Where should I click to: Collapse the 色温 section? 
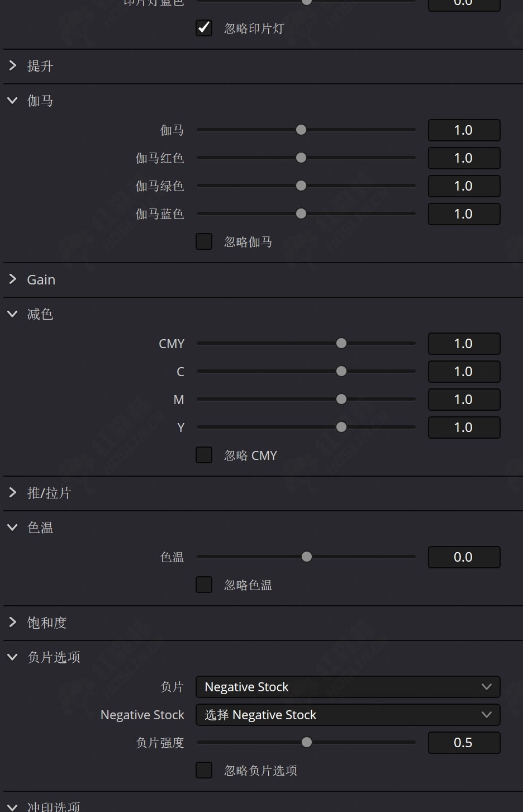13,528
